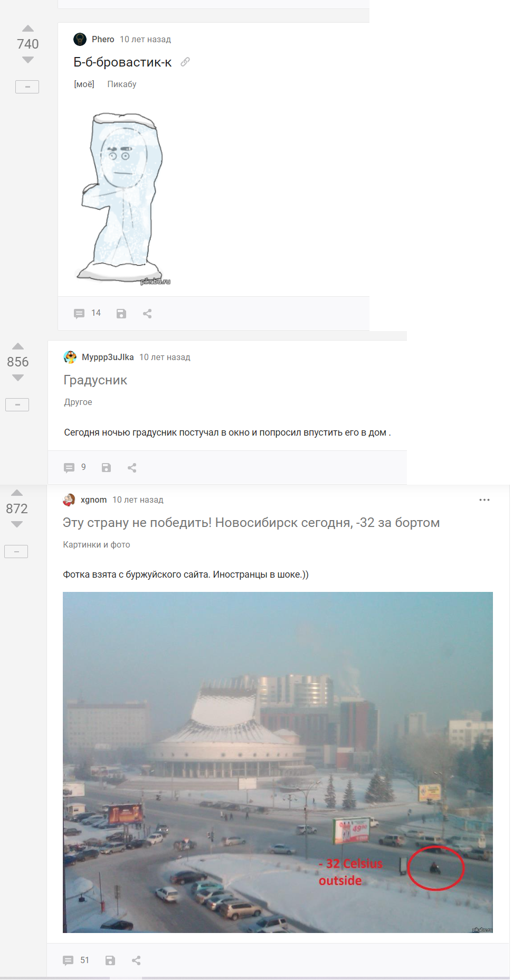Open the Пикабу tag

(122, 84)
